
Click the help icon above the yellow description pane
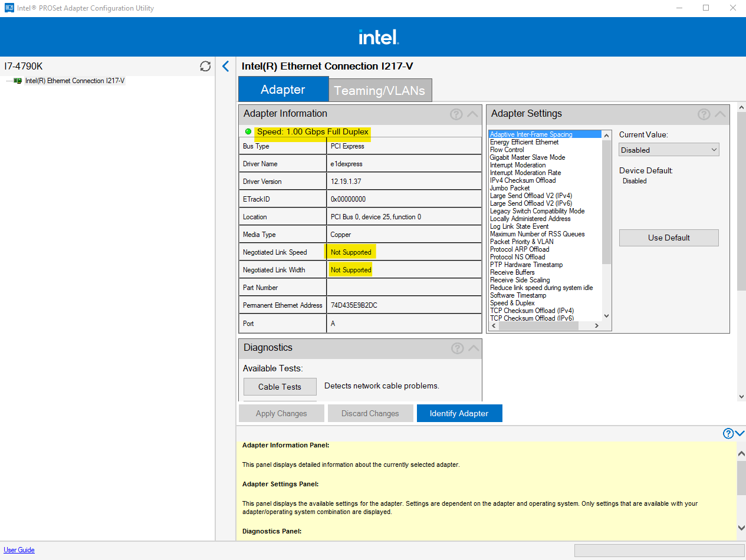pyautogui.click(x=728, y=433)
